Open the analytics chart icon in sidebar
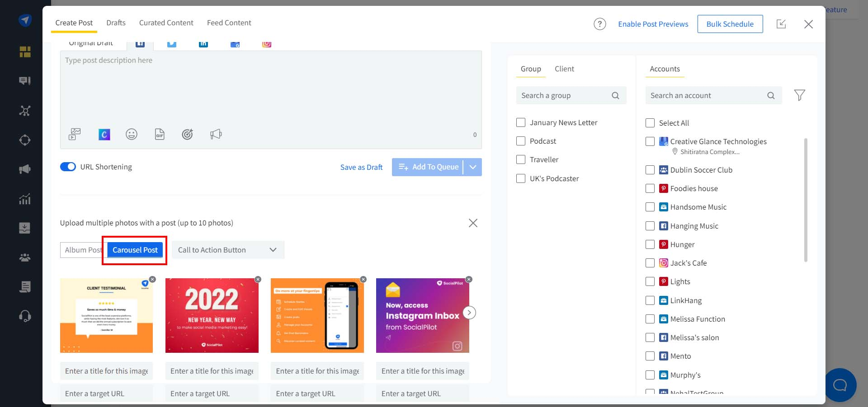This screenshot has width=868, height=407. [x=25, y=199]
